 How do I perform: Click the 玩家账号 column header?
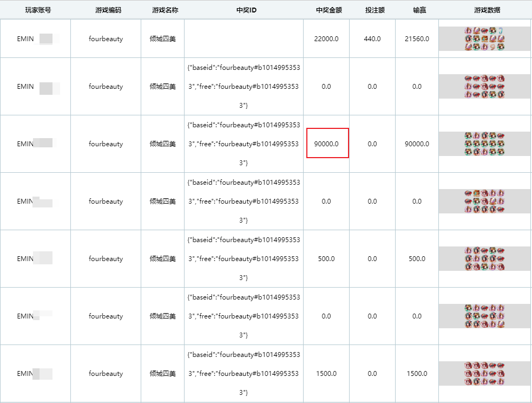pos(38,10)
